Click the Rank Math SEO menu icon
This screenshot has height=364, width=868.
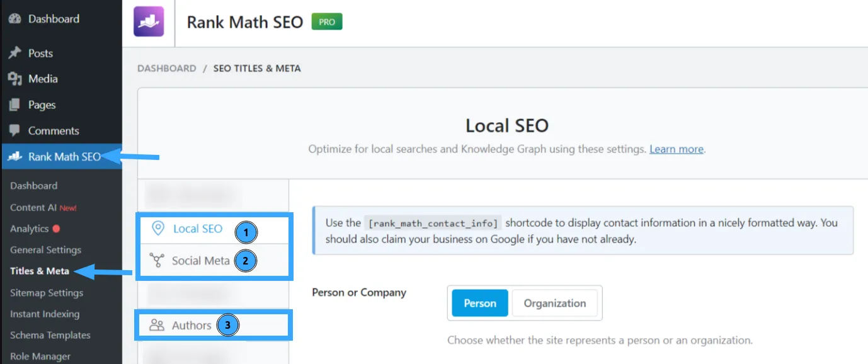tap(14, 157)
